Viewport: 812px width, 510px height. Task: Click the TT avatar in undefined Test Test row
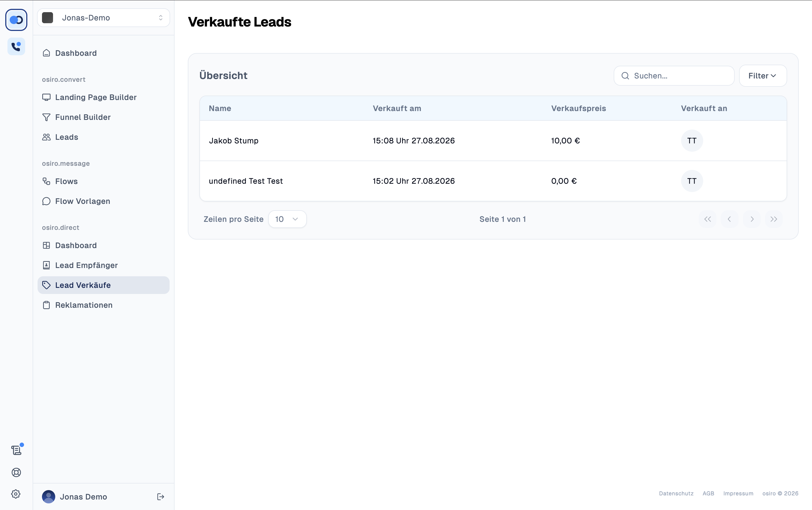coord(692,181)
